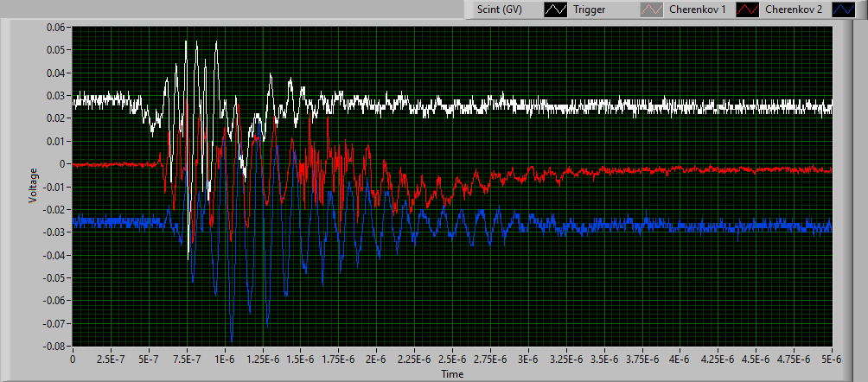Open the blue Cherenkov 2 plot icon
Screen dimensions: 868x382
[846, 10]
